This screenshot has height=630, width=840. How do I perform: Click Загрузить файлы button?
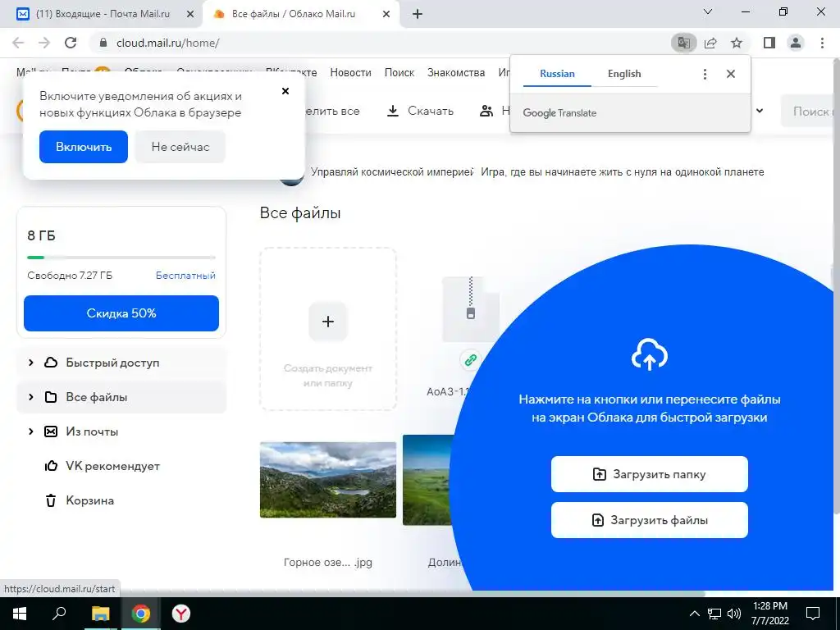point(650,520)
